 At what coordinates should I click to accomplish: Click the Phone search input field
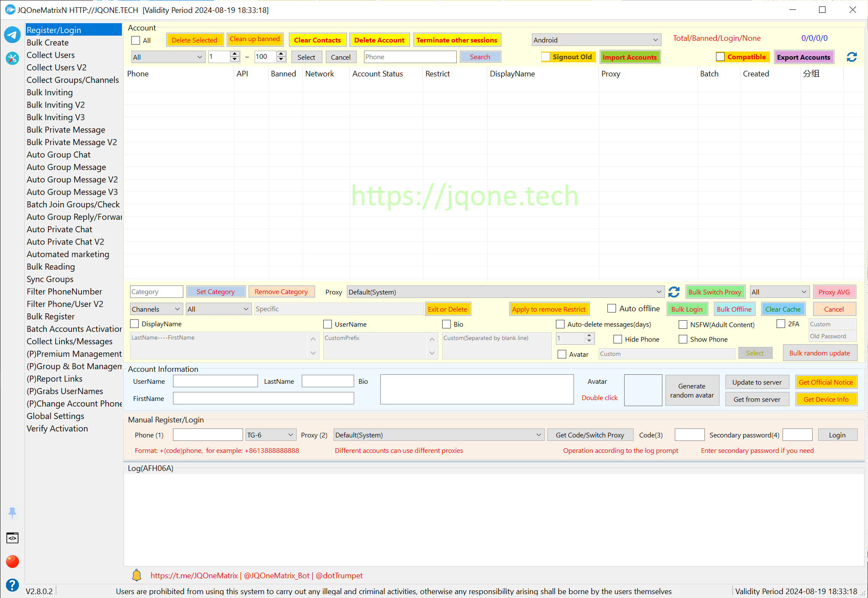click(x=410, y=57)
